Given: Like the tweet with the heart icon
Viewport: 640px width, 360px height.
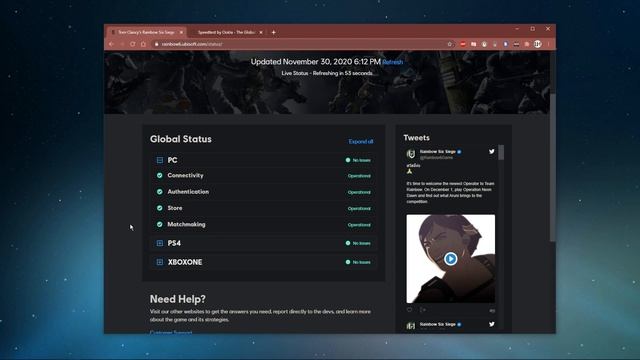Looking at the screenshot, I should [x=409, y=310].
